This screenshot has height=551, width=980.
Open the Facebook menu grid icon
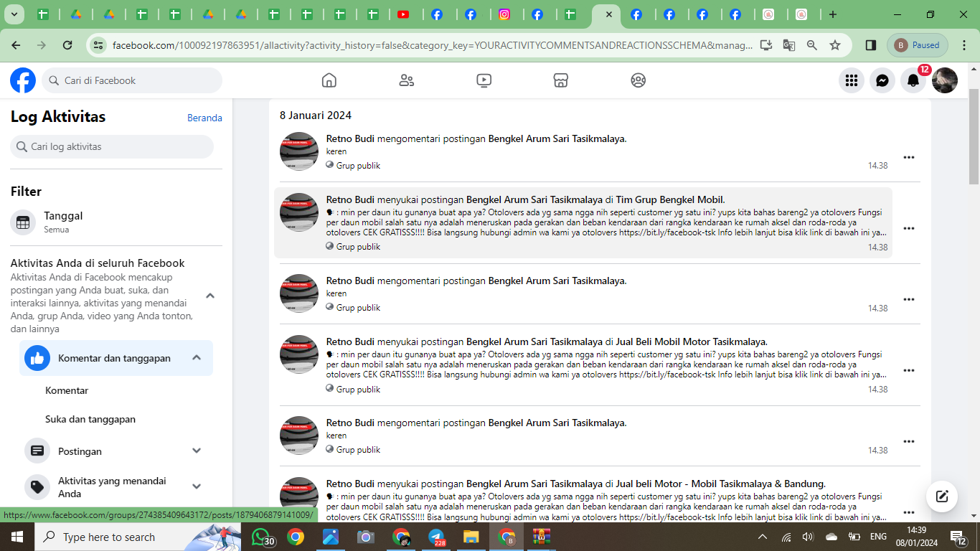(852, 80)
